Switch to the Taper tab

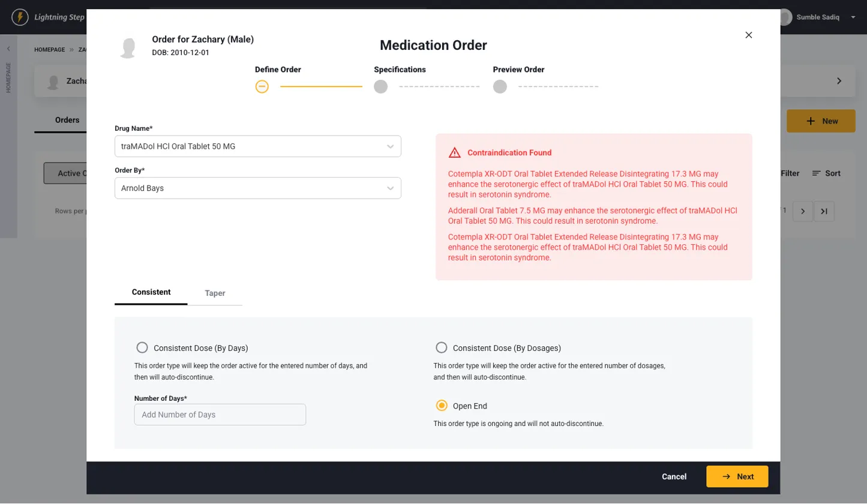click(215, 293)
